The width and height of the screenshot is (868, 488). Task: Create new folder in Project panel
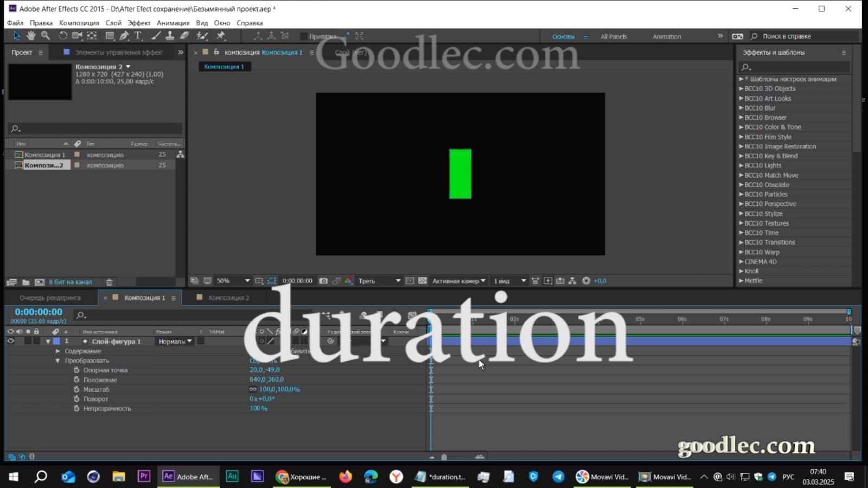click(25, 282)
